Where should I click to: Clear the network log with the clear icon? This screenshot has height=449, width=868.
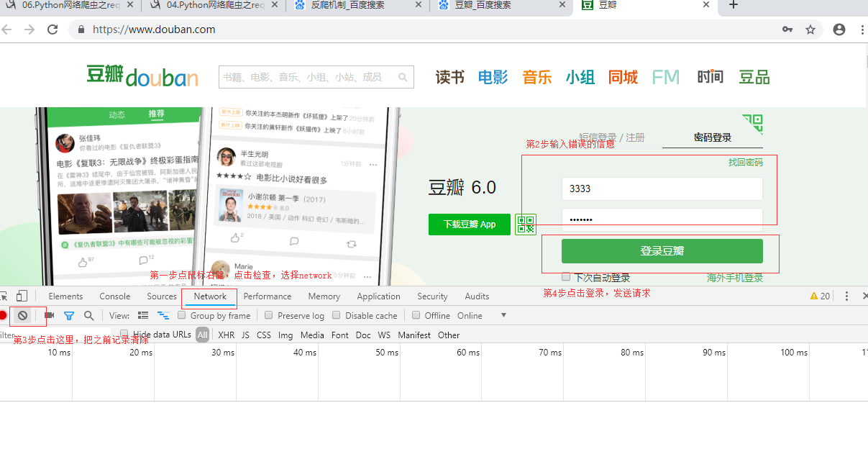(23, 315)
